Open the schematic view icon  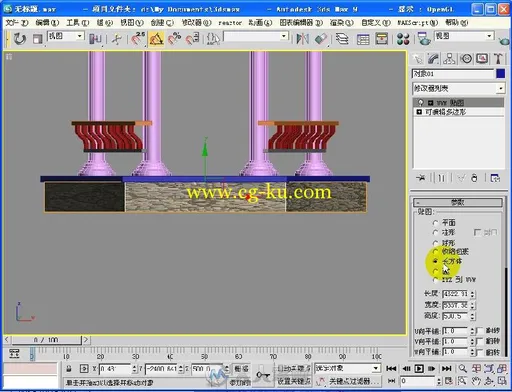point(381,39)
